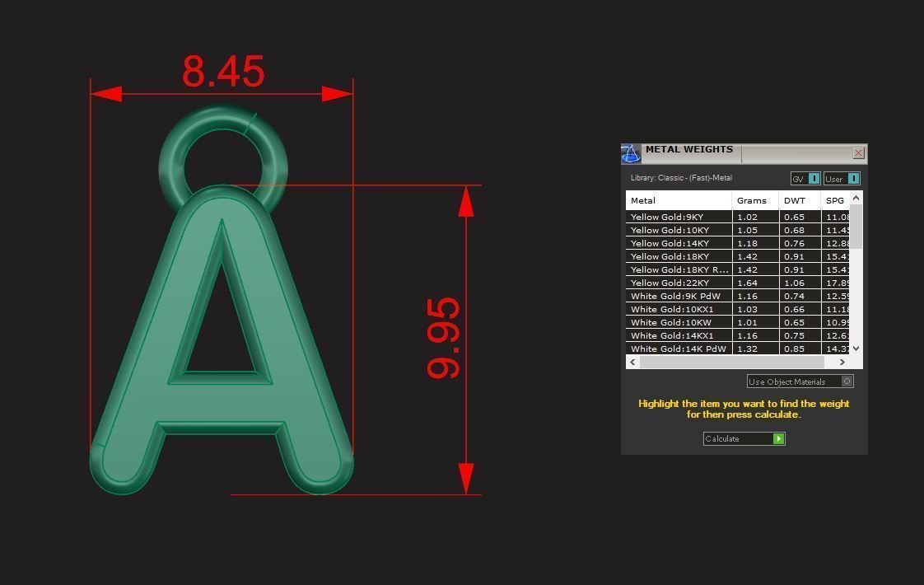Click the 0.85 DWT value

click(794, 349)
